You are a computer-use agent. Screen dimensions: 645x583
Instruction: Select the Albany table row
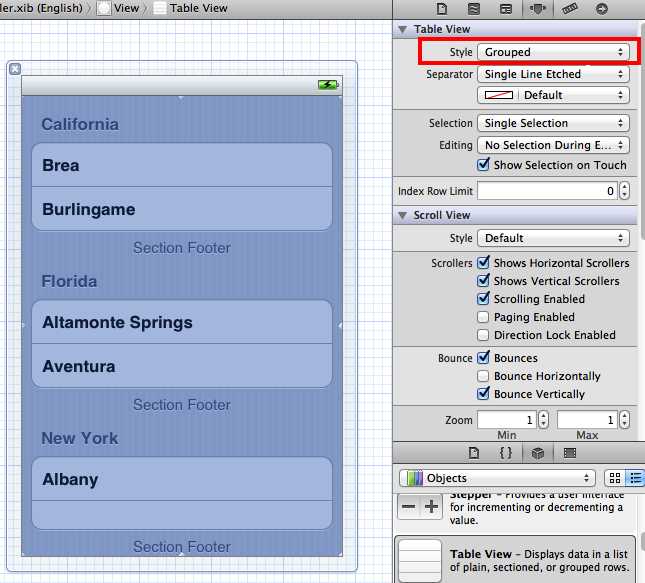182,479
